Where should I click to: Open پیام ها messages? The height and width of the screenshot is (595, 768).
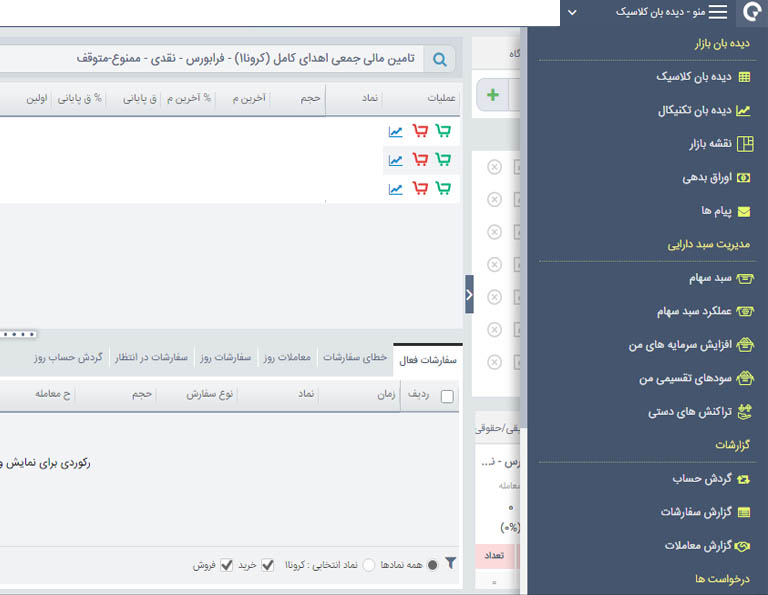725,211
